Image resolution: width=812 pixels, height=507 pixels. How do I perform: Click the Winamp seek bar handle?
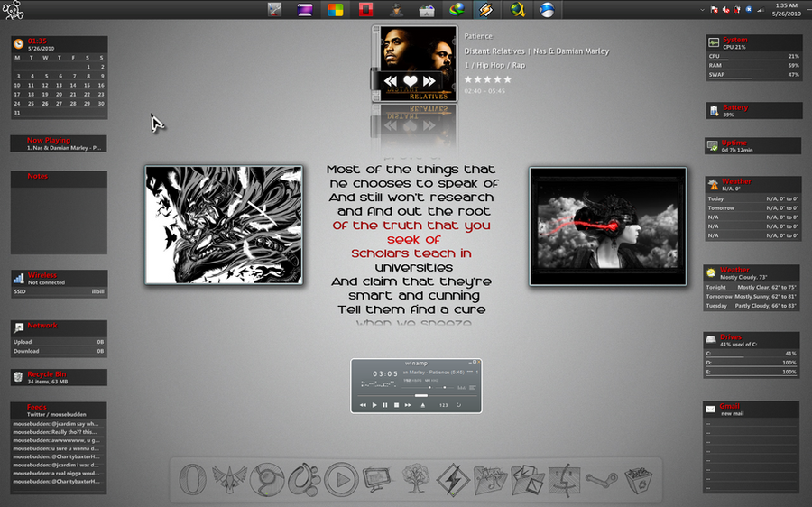(x=421, y=395)
